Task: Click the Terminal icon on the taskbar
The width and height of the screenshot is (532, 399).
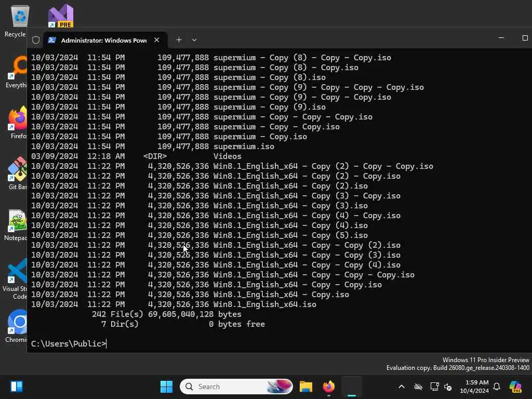Action: click(x=352, y=387)
